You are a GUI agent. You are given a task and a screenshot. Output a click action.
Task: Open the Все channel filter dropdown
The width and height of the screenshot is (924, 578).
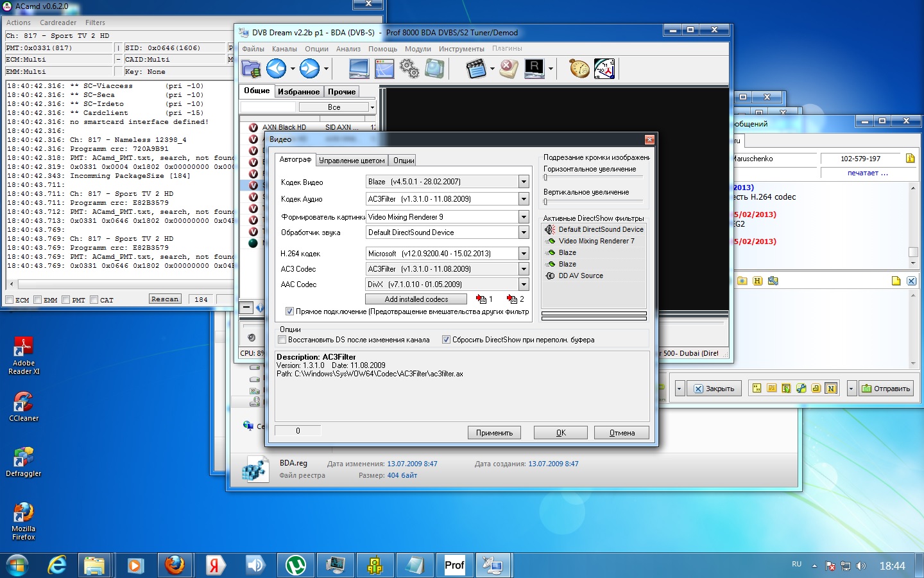click(x=372, y=107)
